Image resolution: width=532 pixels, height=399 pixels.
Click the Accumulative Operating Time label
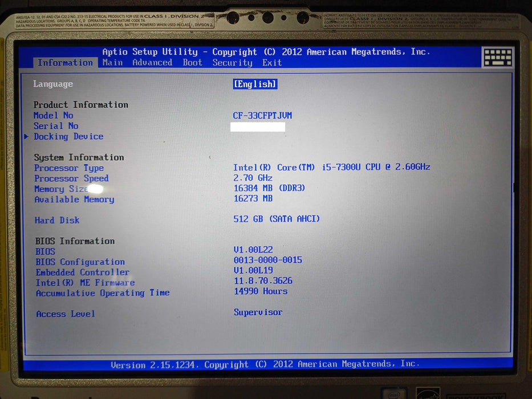(103, 293)
